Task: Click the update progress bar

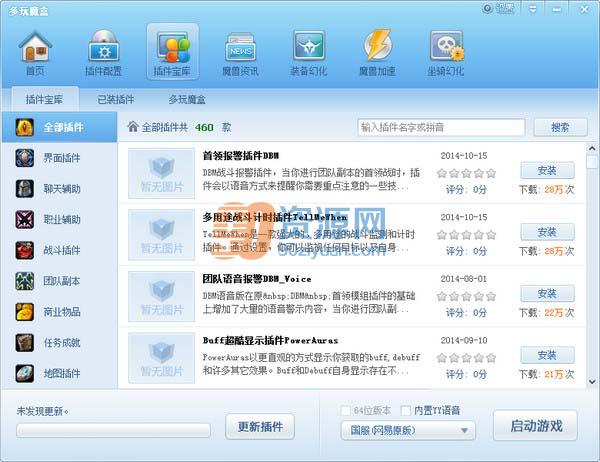Action: point(113,430)
